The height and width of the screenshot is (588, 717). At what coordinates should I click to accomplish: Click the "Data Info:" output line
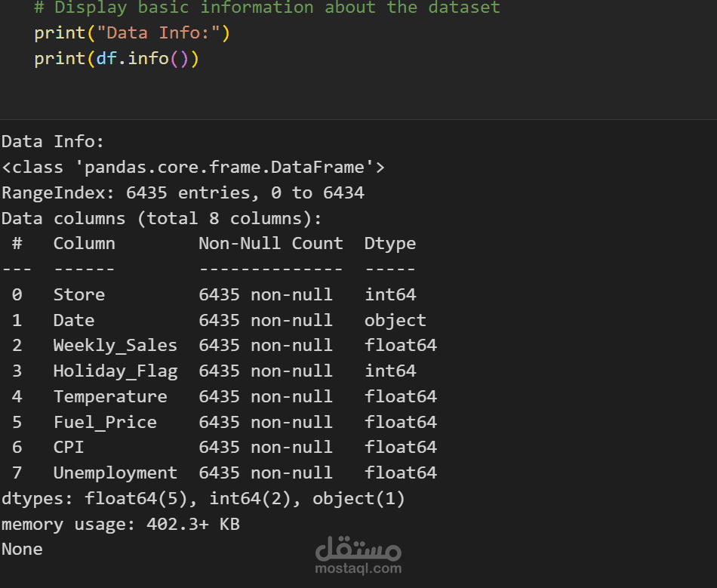(53, 141)
